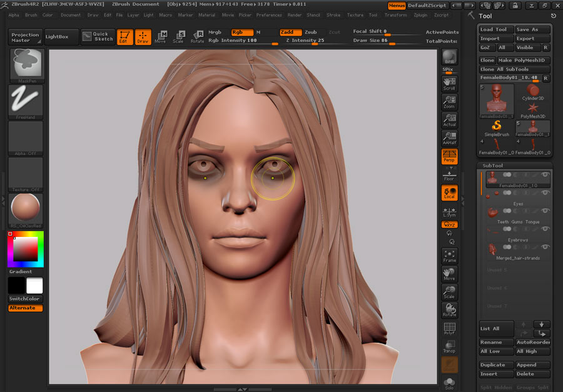The height and width of the screenshot is (392, 563).
Task: Click the Save As button
Action: coord(532,29)
